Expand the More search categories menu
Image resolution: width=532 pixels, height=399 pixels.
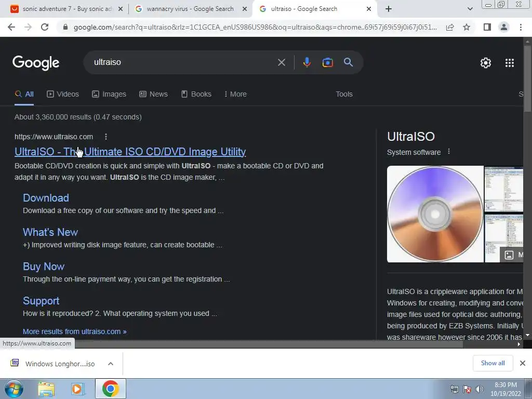(235, 95)
